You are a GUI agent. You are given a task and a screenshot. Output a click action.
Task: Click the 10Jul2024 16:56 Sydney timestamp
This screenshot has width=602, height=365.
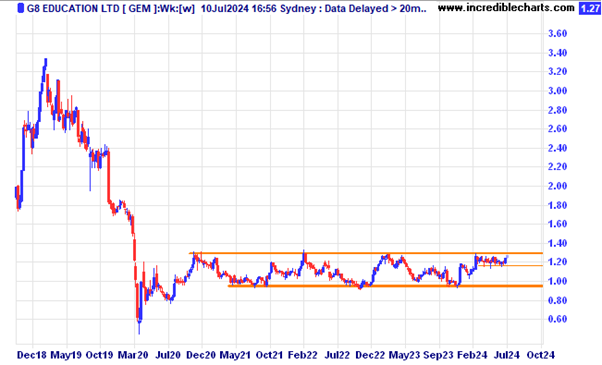click(258, 8)
